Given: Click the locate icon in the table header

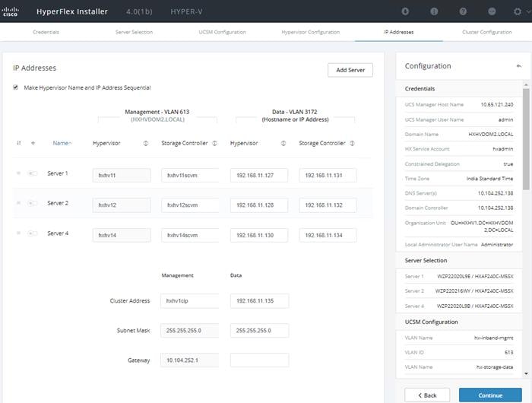Looking at the screenshot, I should [33, 143].
